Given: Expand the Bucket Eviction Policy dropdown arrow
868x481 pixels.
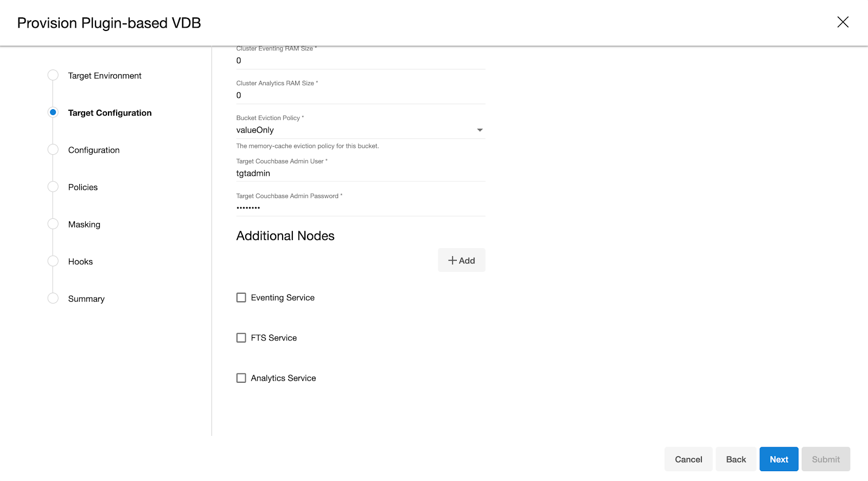Looking at the screenshot, I should [x=480, y=130].
